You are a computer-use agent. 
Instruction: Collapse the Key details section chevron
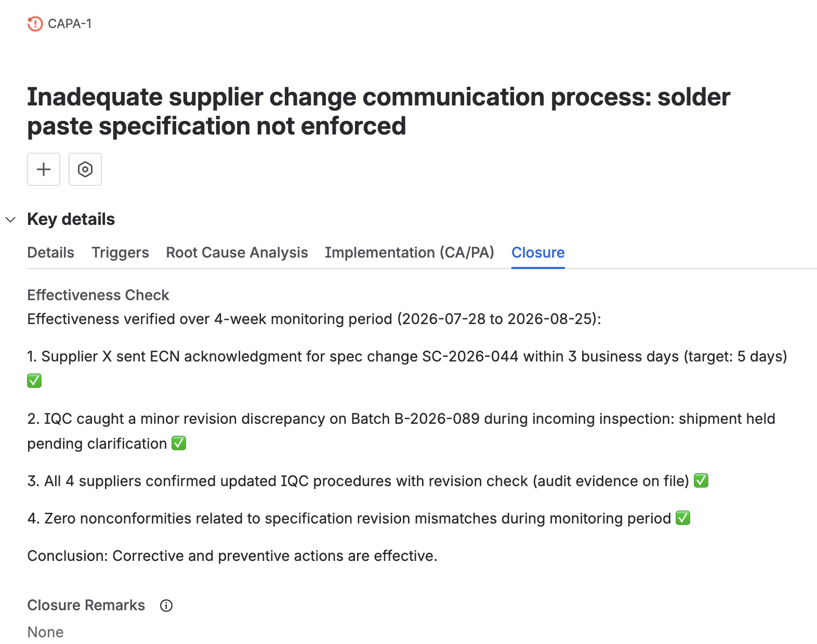click(10, 220)
